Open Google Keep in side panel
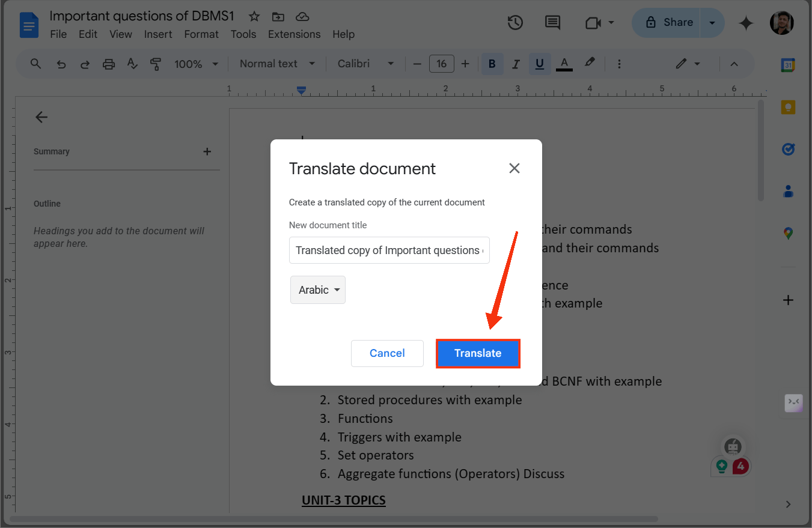The image size is (812, 528). [788, 108]
